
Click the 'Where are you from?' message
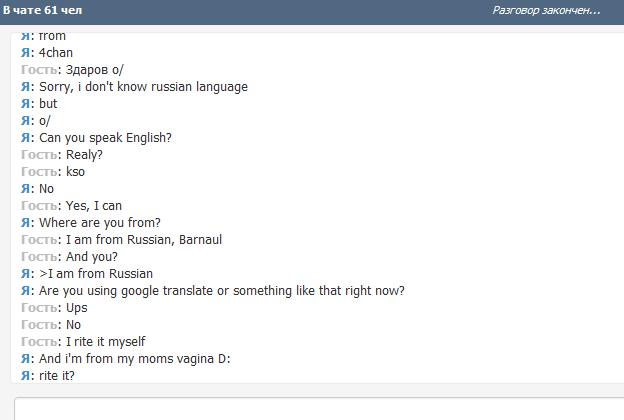pyautogui.click(x=99, y=222)
